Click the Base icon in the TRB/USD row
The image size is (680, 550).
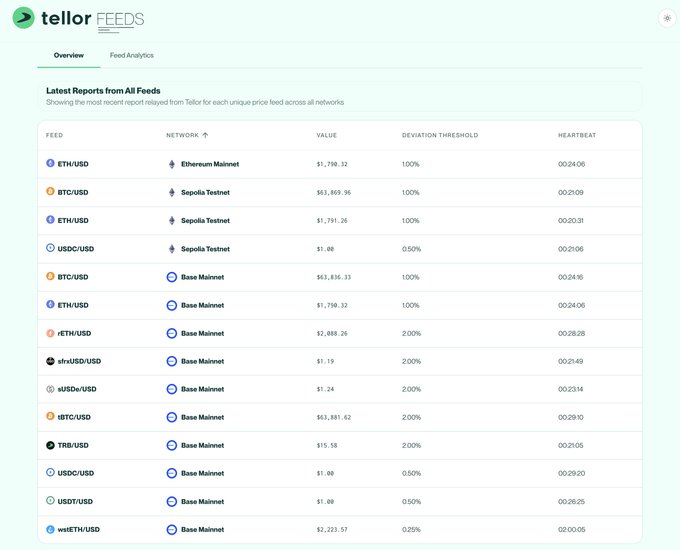172,445
